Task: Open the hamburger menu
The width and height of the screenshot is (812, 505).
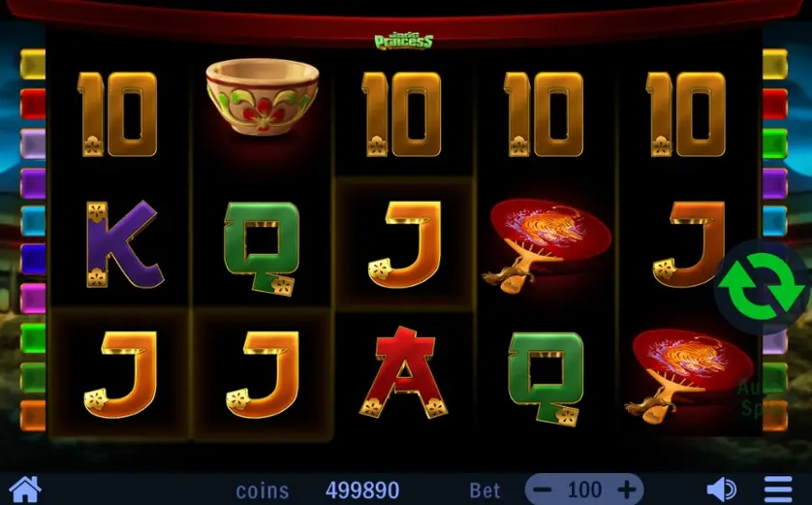Action: pos(778,489)
